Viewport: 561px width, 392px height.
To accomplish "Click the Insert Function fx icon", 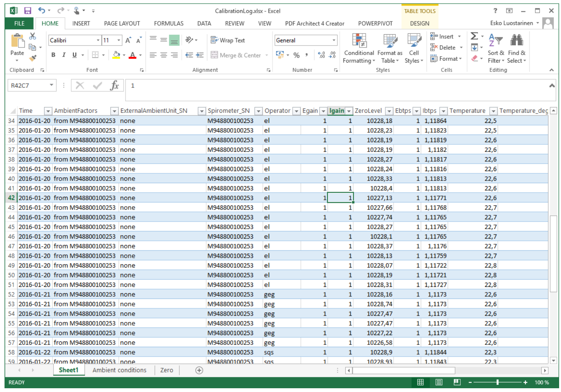I will (x=114, y=86).
